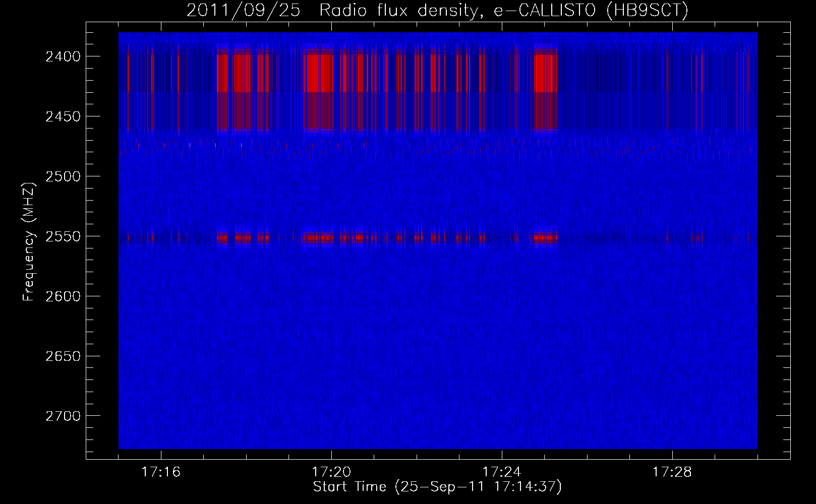Click the 2650 frequency tick label
Screen dimensions: 816x504
tap(63, 356)
